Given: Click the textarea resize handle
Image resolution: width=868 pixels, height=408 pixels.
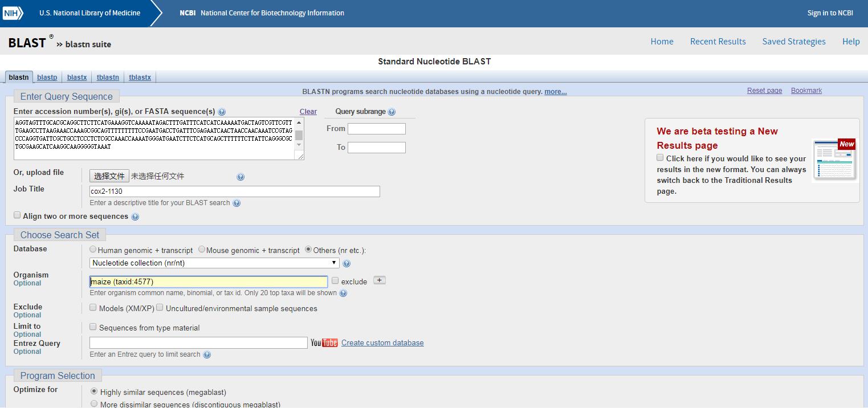Looking at the screenshot, I should pyautogui.click(x=300, y=156).
